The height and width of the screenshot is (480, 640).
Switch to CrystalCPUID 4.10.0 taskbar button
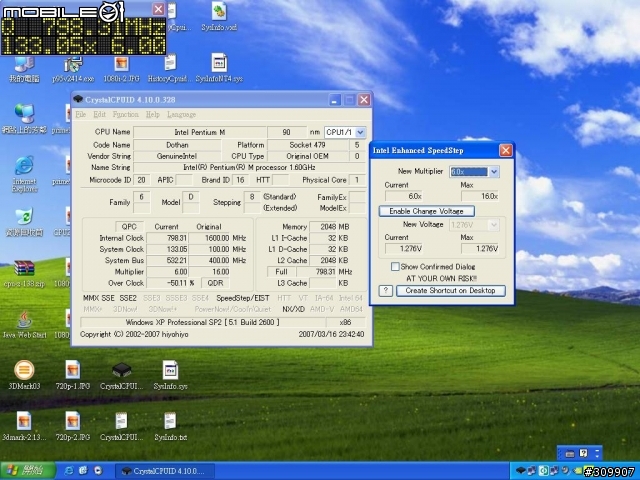(x=165, y=471)
